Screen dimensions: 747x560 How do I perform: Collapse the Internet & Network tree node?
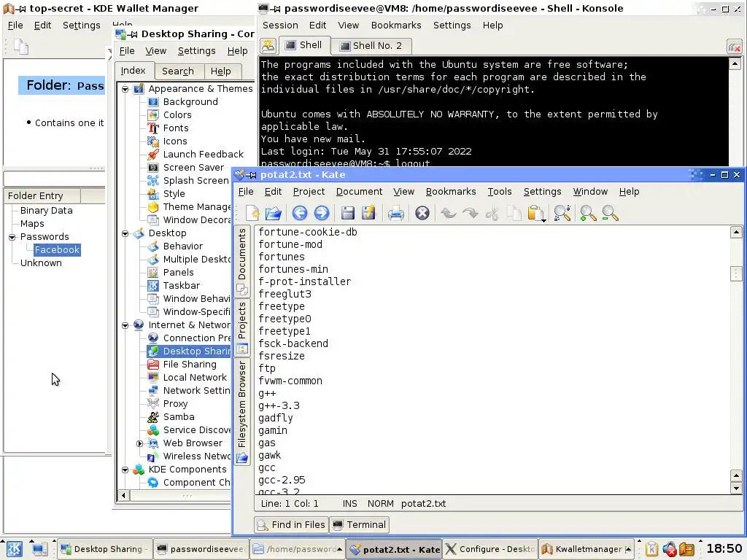(x=125, y=325)
